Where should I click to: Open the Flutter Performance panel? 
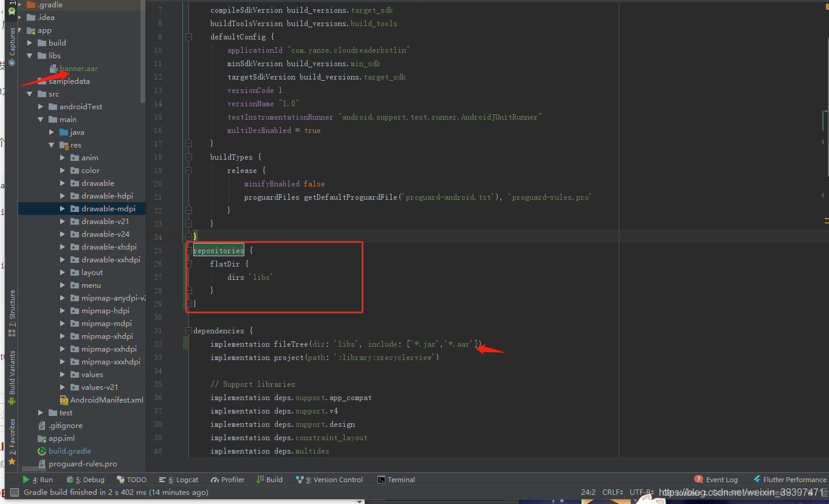(789, 480)
